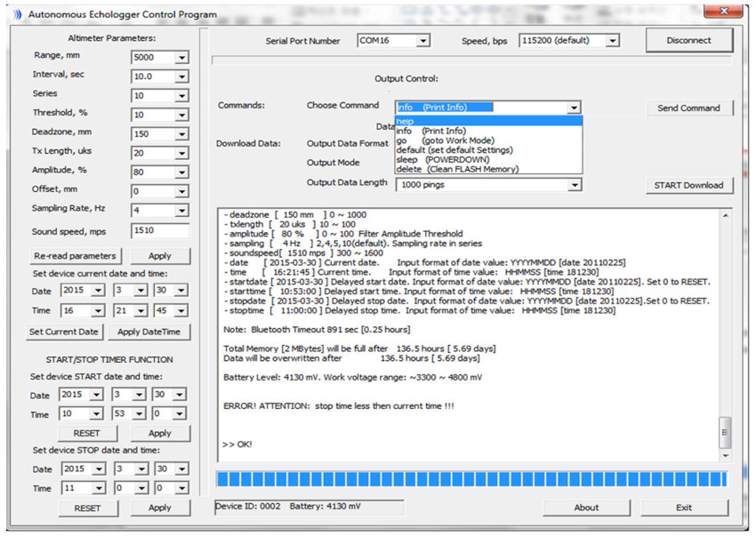Viewport: 756px width, 537px height.
Task: Open the START time seconds dropdown
Action: pyautogui.click(x=180, y=414)
